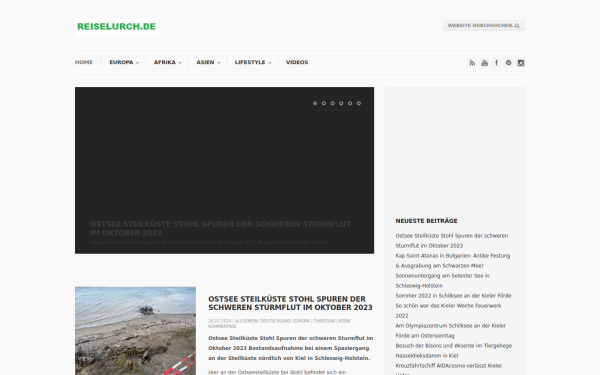This screenshot has height=375, width=600.
Task: Select the fourth slider dot
Action: click(341, 103)
